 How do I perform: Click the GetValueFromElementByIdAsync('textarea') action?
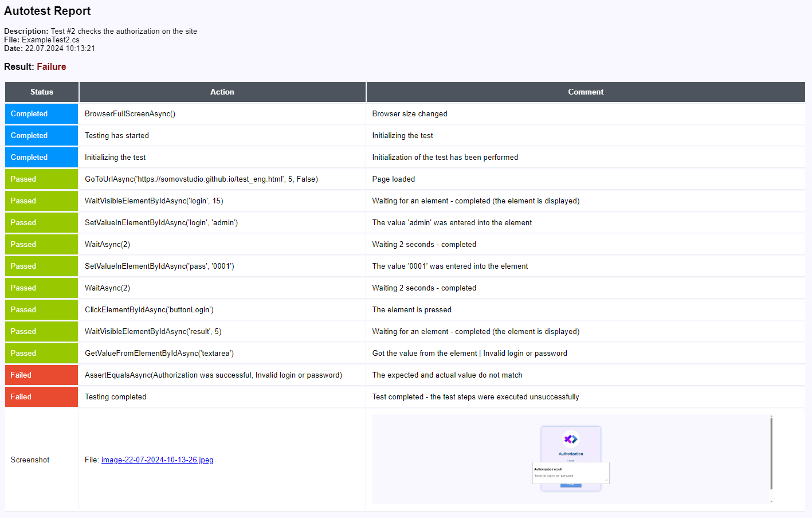159,354
